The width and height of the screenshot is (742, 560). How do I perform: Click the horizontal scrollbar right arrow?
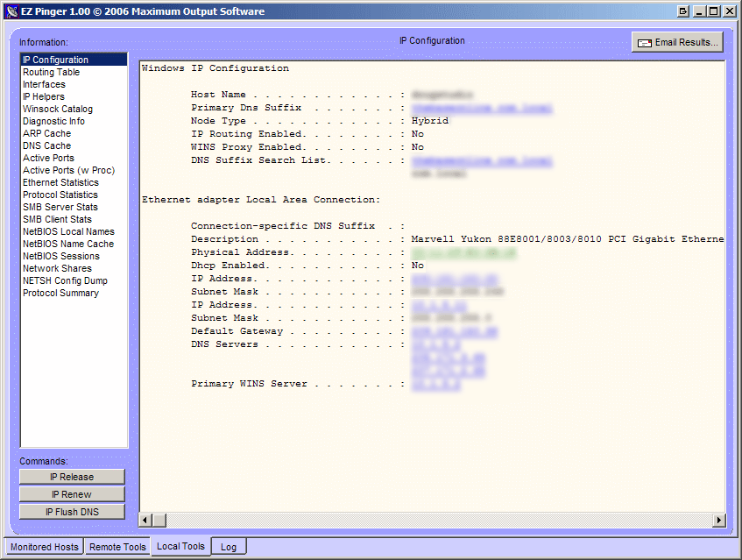coord(719,521)
